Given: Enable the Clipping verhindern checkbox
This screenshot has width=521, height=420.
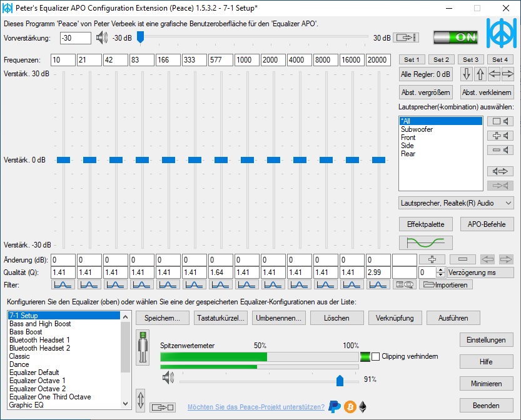Looking at the screenshot, I should 375,357.
